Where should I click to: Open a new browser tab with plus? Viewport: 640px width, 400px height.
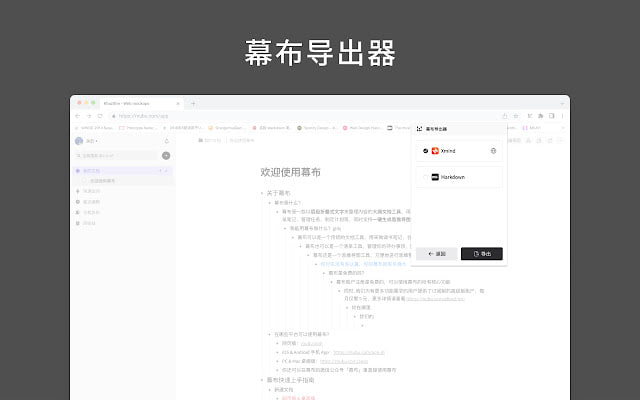(x=193, y=103)
